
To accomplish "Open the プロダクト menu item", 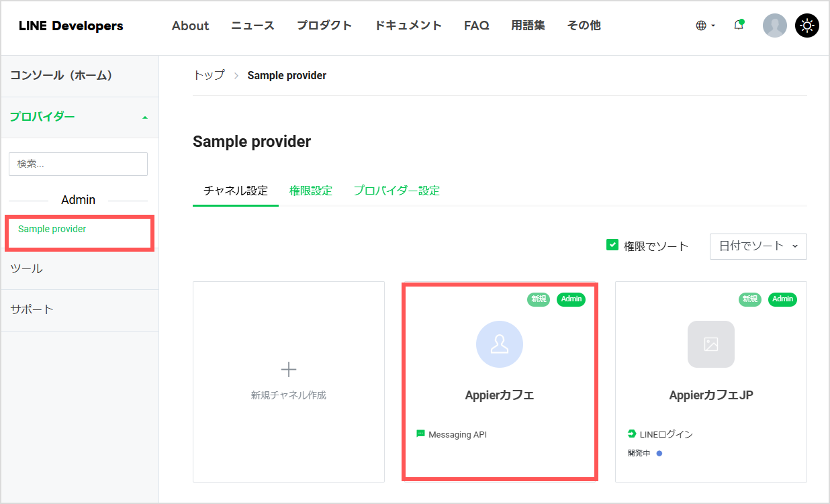I will tap(324, 26).
